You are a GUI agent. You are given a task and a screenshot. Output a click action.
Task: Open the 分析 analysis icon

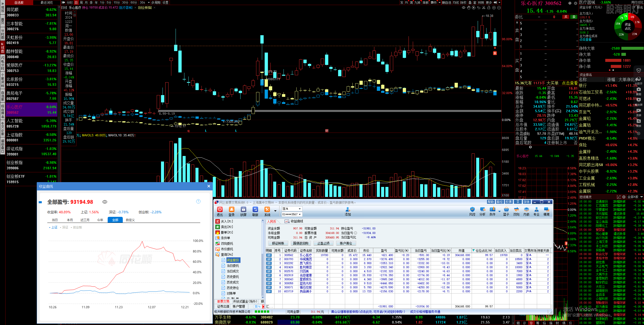pyautogui.click(x=482, y=212)
